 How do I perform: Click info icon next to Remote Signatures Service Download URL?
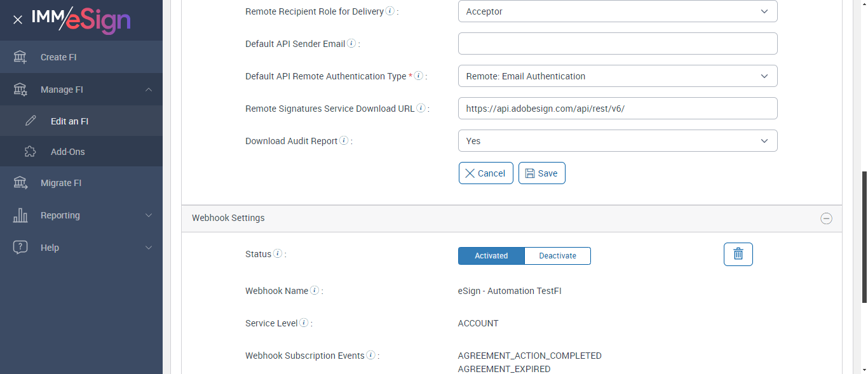pyautogui.click(x=421, y=109)
